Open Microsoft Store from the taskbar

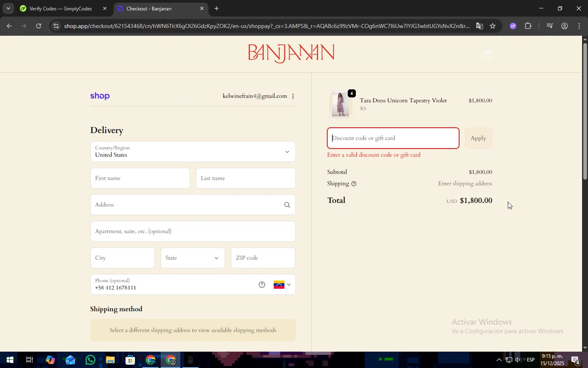130,360
